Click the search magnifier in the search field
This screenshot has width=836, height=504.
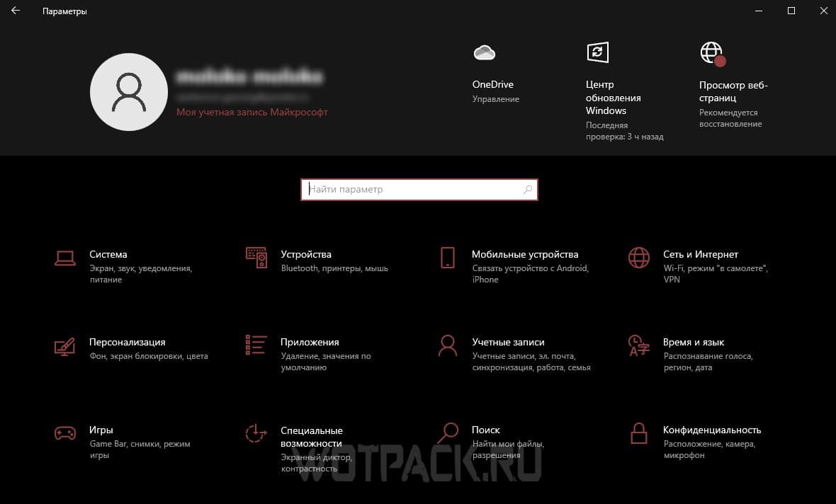[x=528, y=190]
